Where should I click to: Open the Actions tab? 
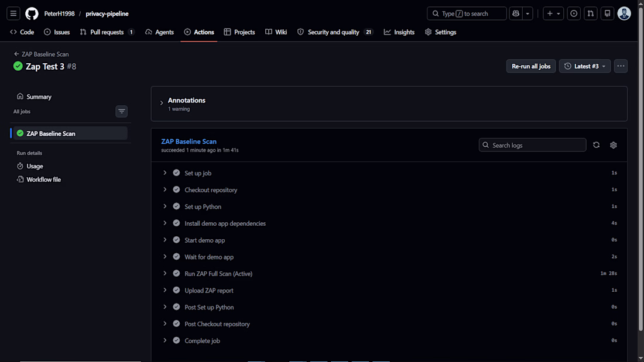pos(199,32)
